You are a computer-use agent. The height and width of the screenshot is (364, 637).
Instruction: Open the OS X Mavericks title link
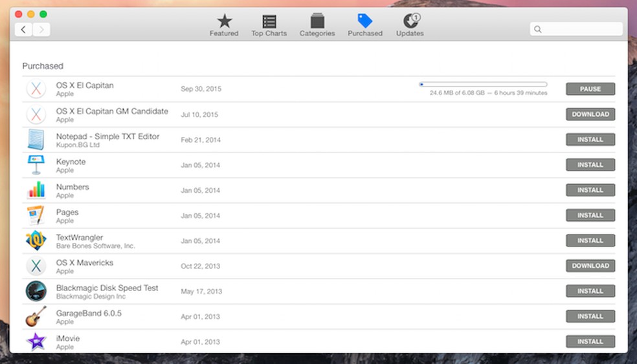(x=85, y=262)
